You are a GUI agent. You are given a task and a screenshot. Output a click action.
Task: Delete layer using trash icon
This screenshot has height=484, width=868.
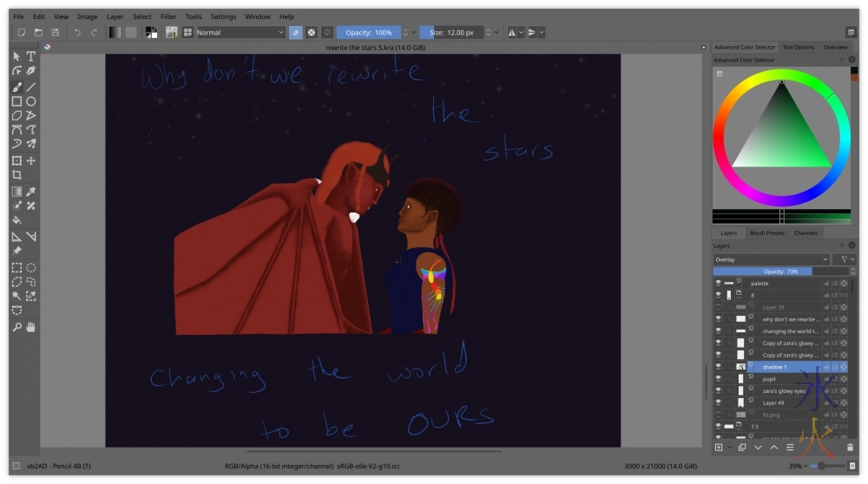(x=850, y=447)
